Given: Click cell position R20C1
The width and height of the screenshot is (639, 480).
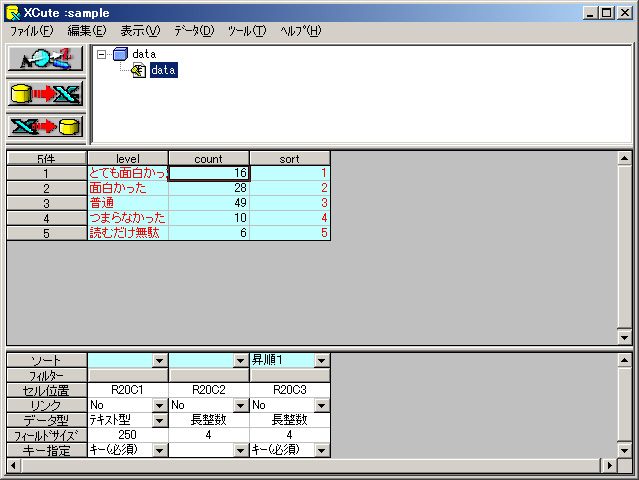Looking at the screenshot, I should point(128,390).
